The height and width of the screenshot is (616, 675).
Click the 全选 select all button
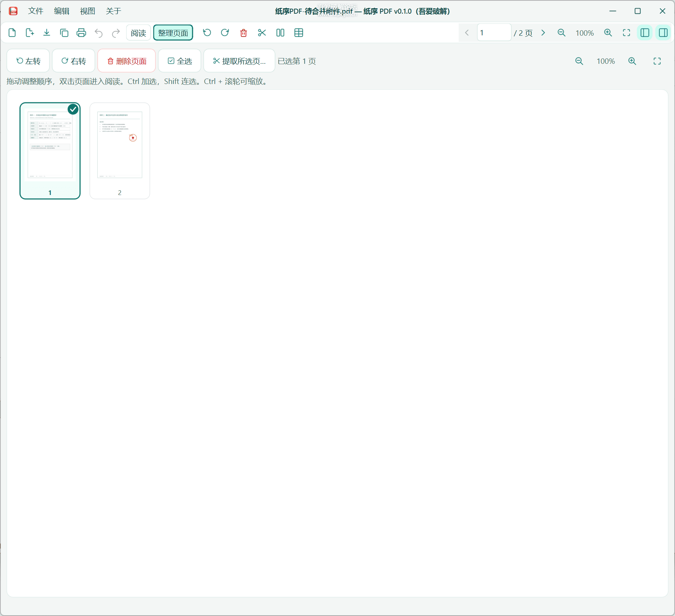click(180, 61)
